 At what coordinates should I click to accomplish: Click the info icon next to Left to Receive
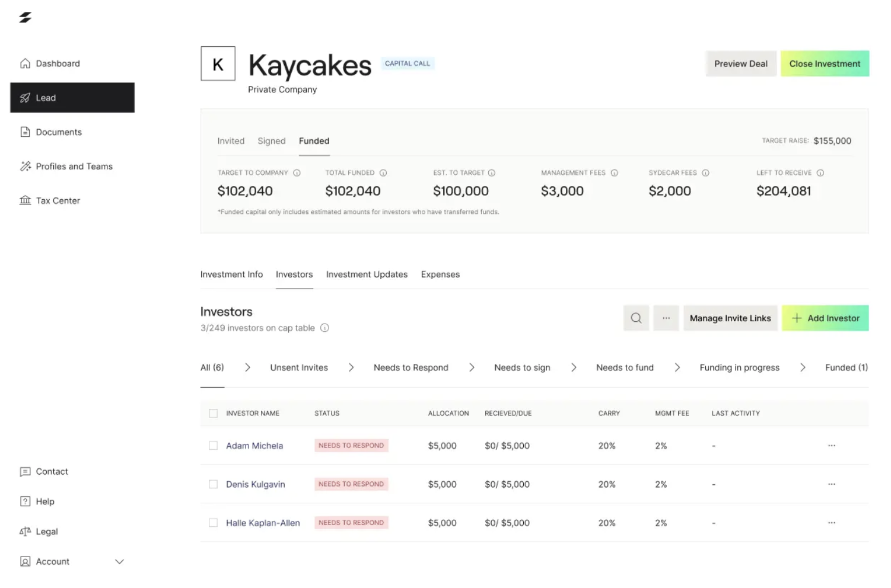coord(820,173)
